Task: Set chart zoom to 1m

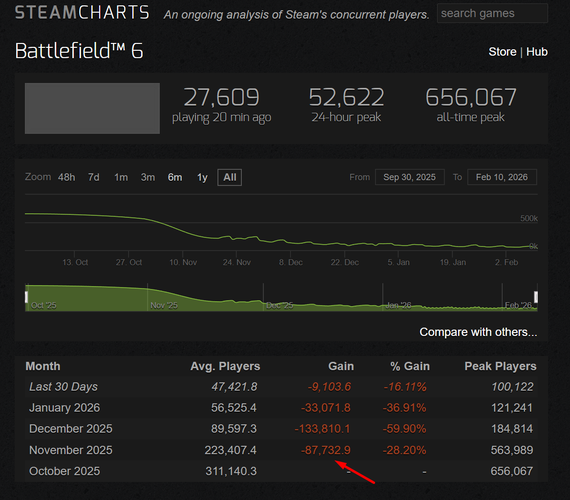Action: [121, 177]
